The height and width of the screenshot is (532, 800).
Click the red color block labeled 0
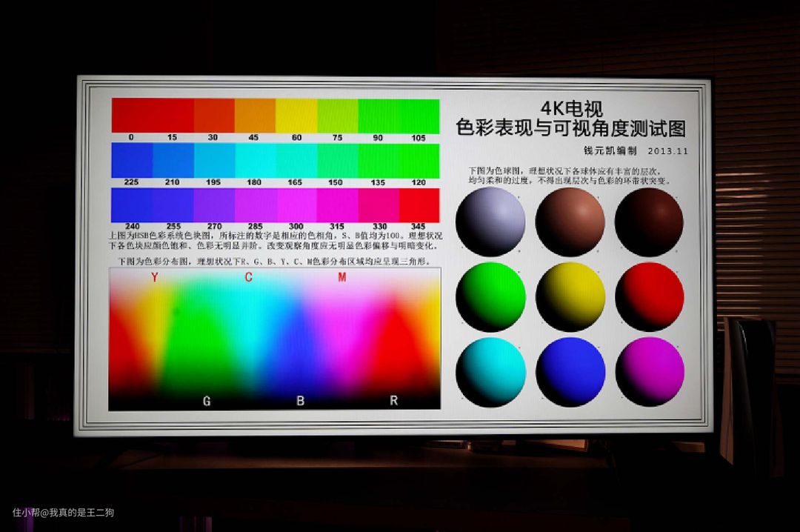[x=132, y=116]
